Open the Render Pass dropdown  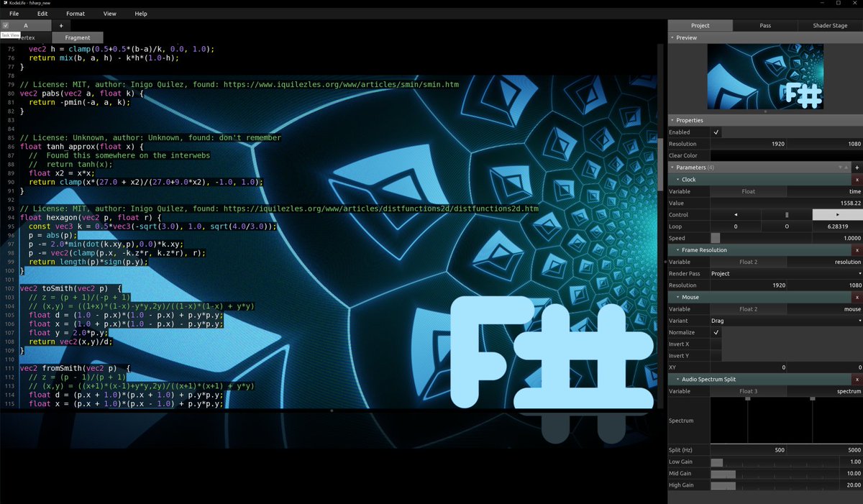coord(786,273)
